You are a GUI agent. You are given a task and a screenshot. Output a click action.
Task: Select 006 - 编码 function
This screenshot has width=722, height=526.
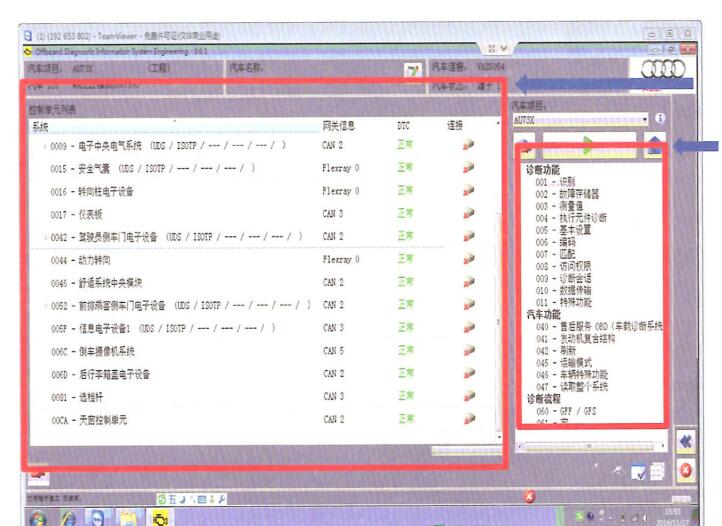(x=555, y=242)
